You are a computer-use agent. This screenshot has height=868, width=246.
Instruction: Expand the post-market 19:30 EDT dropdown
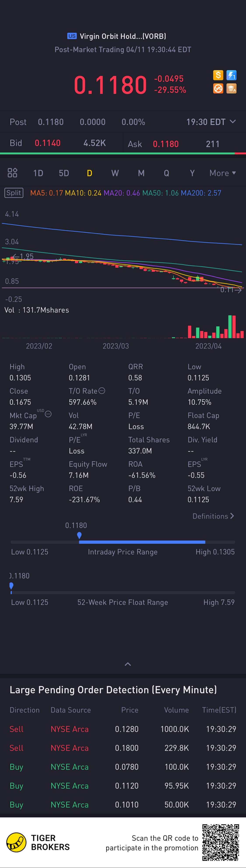point(211,122)
